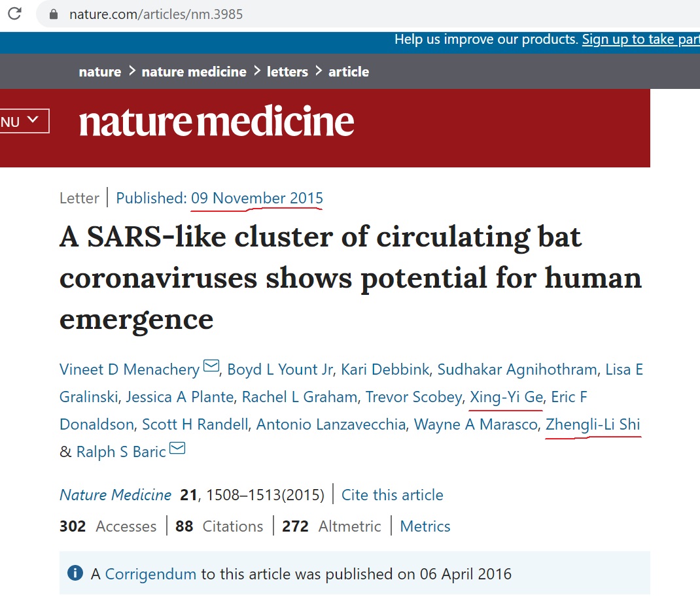The image size is (700, 597).
Task: Click the browser reload icon
Action: point(14,14)
